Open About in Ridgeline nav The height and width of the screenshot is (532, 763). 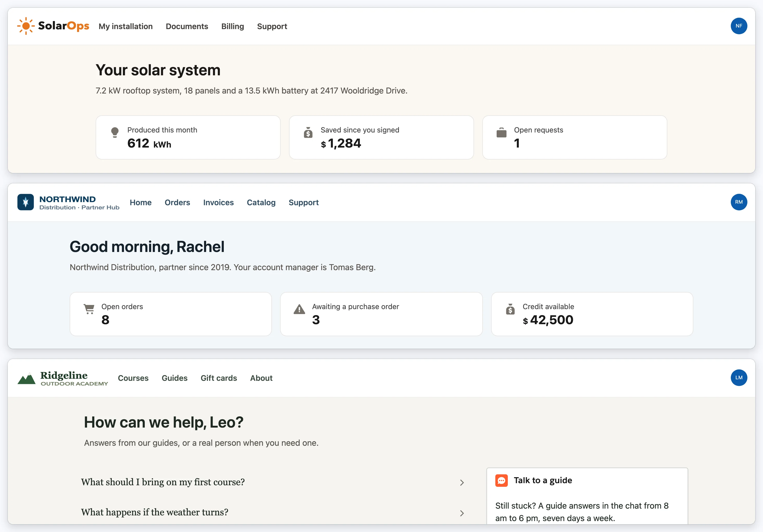(x=261, y=378)
